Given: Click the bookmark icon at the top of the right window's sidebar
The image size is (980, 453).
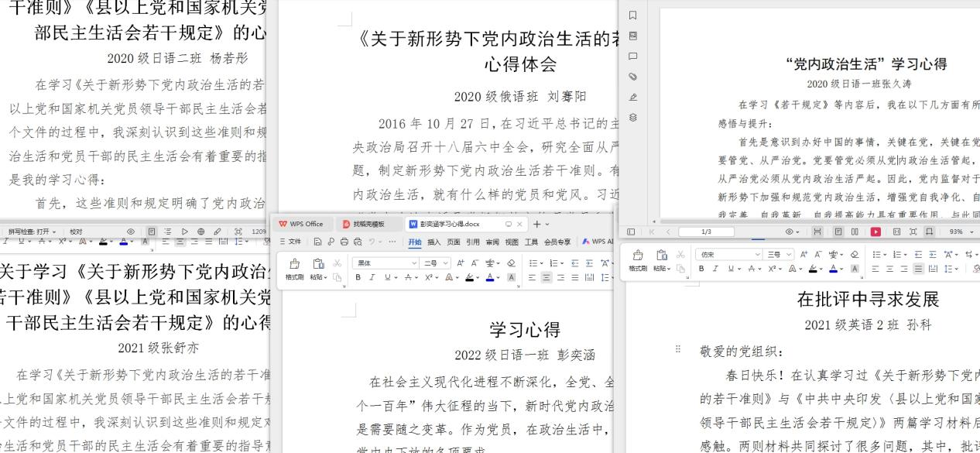Looking at the screenshot, I should 633,15.
